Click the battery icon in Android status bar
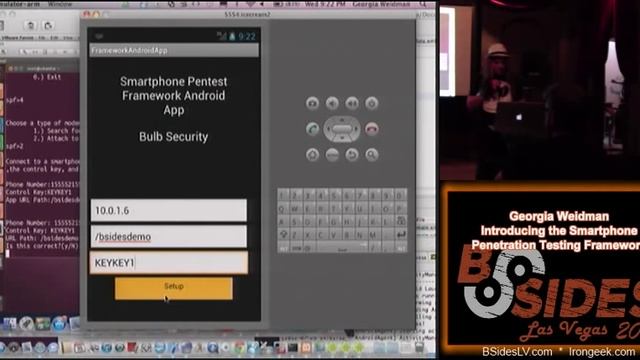Viewport: 640px width, 360px height. pyautogui.click(x=232, y=36)
